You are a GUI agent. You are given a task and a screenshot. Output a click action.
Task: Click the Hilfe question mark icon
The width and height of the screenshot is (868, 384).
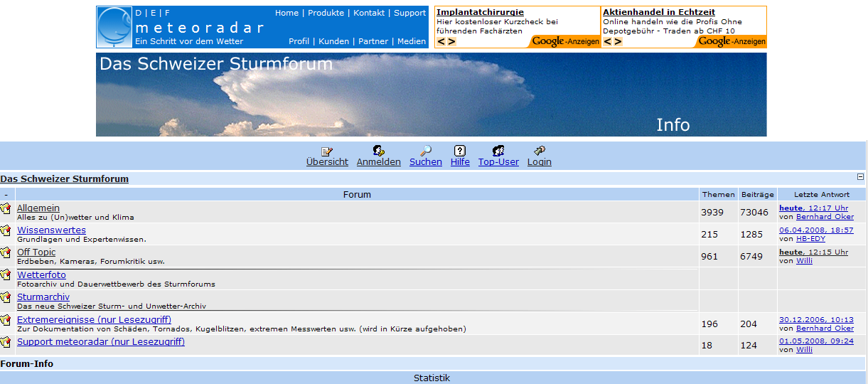(460, 151)
